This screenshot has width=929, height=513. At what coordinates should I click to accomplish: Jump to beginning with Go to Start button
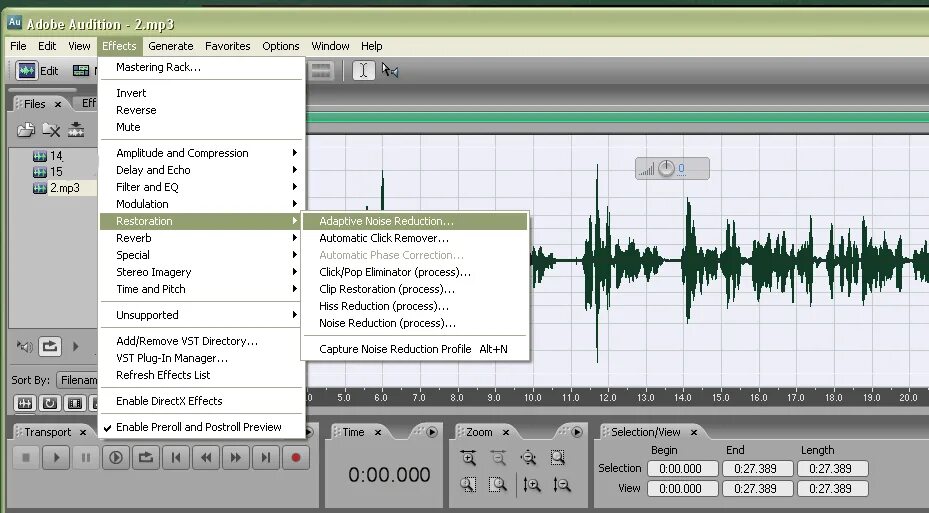point(176,457)
